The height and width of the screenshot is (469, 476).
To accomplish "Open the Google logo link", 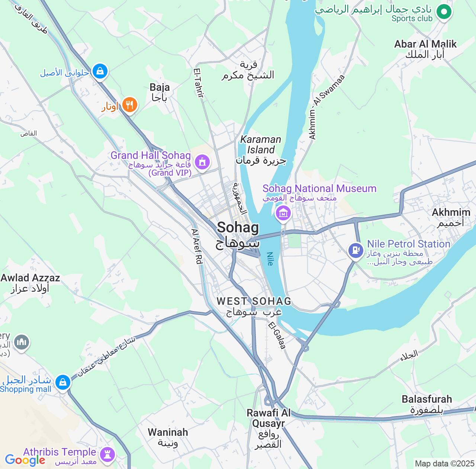I will tap(25, 460).
